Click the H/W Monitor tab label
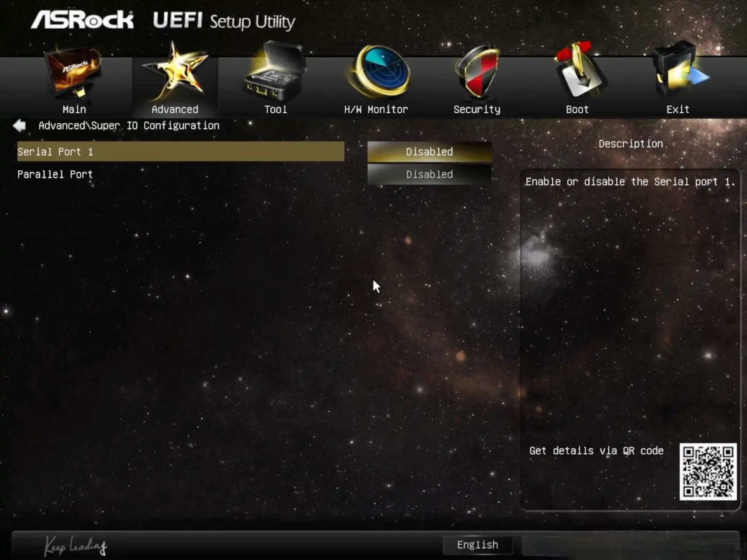Viewport: 747px width, 560px height. pos(376,110)
